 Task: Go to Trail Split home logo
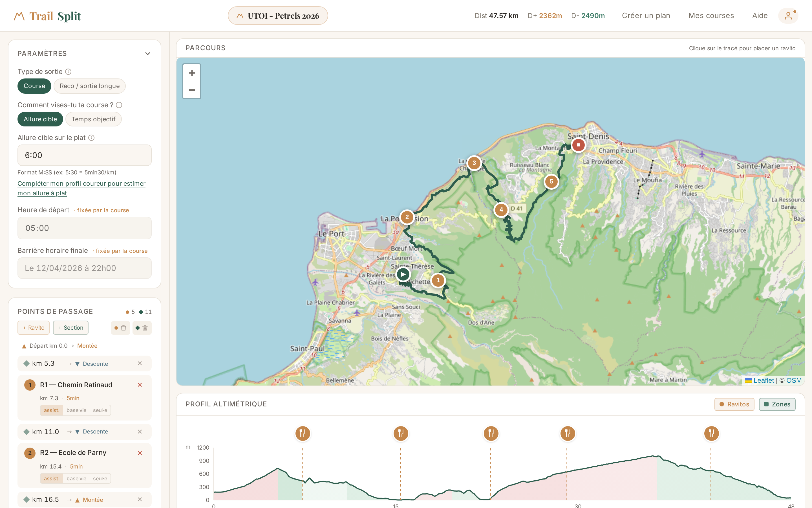tap(47, 16)
